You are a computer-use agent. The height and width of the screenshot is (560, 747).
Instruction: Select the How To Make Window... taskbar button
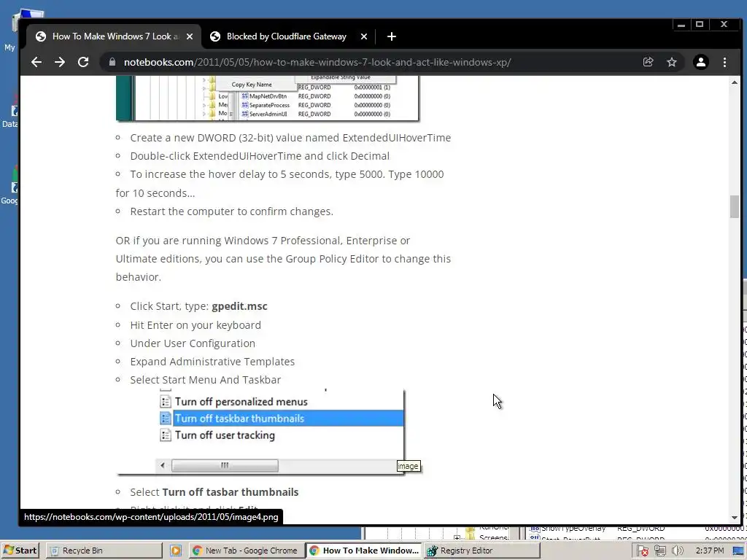click(x=363, y=551)
